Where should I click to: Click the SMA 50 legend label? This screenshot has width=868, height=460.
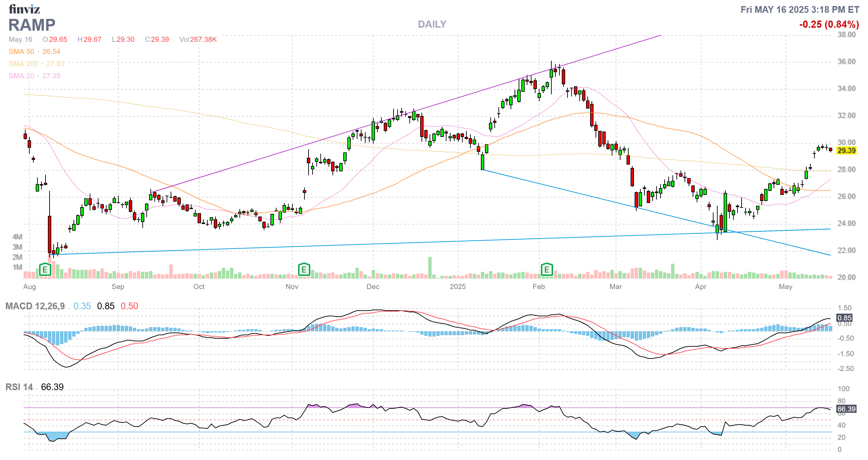[21, 52]
